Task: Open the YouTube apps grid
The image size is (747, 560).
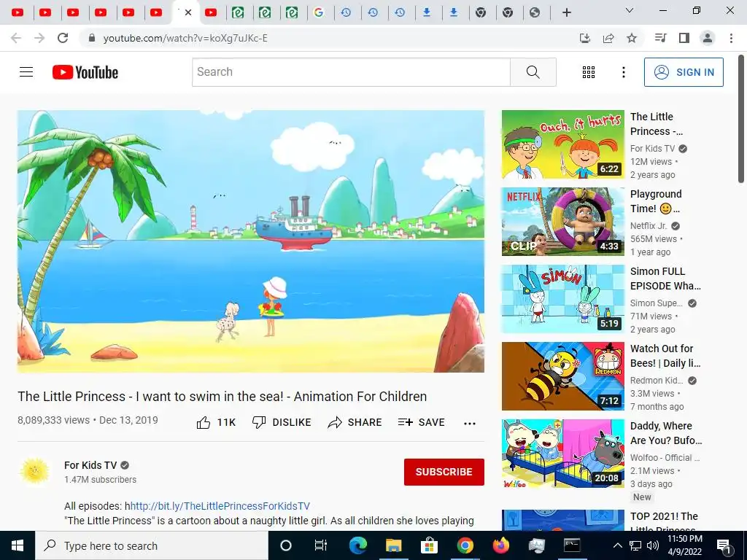Action: tap(589, 72)
